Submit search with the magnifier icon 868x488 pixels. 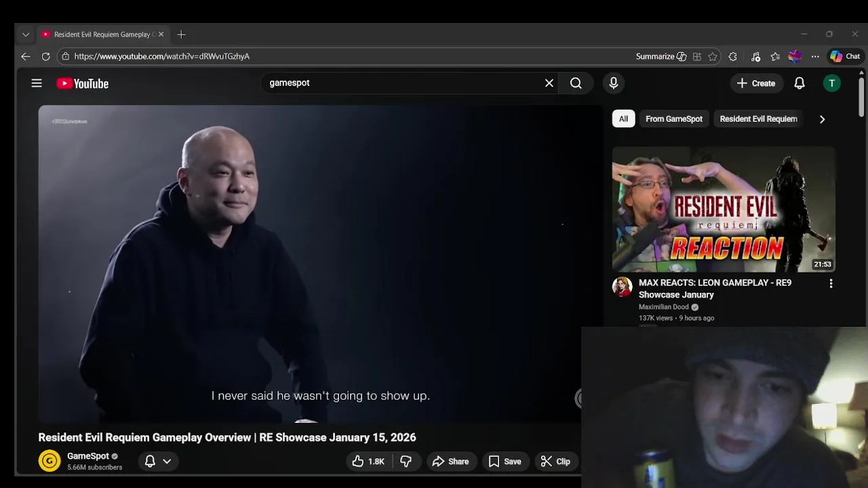(576, 83)
